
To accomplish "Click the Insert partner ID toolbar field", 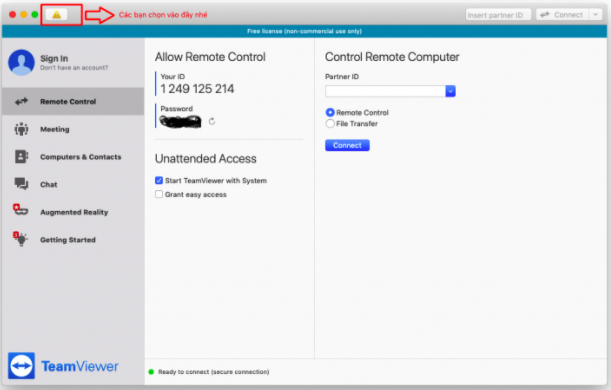I will tap(498, 15).
